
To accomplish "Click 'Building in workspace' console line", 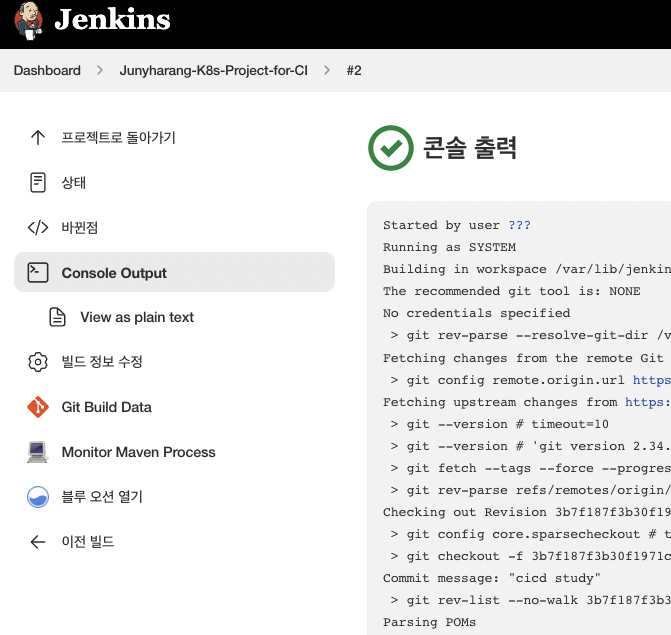I will pyautogui.click(x=527, y=269).
